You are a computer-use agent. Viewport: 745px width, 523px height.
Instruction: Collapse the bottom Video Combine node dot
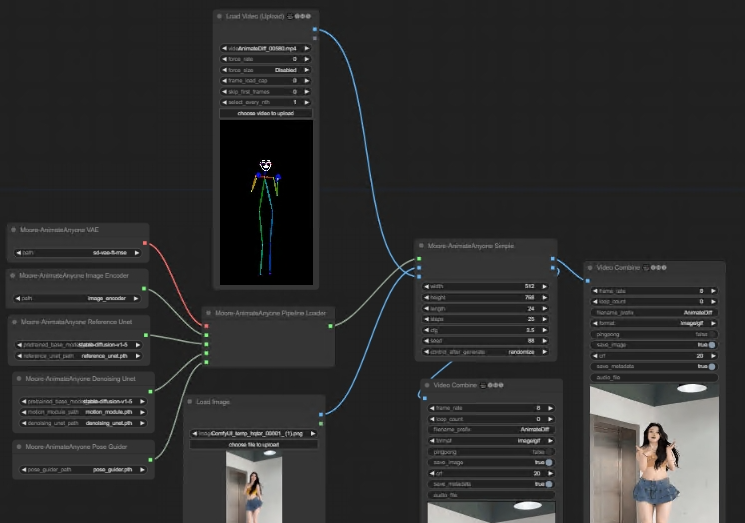pyautogui.click(x=427, y=385)
